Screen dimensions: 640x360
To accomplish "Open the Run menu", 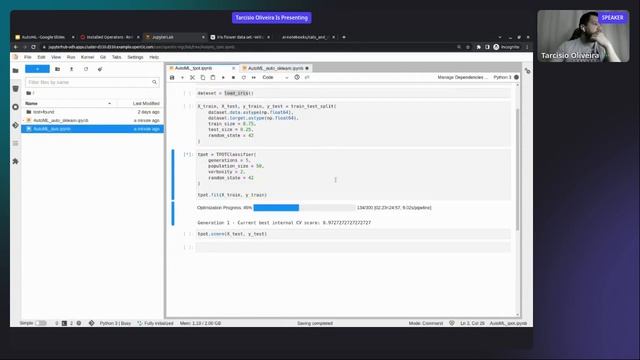I will click(x=71, y=57).
